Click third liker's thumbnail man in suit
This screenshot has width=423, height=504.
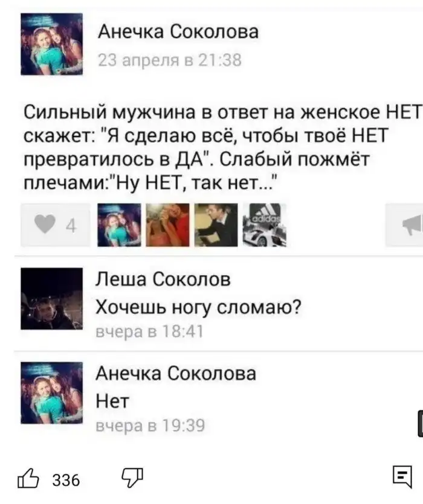tap(216, 225)
